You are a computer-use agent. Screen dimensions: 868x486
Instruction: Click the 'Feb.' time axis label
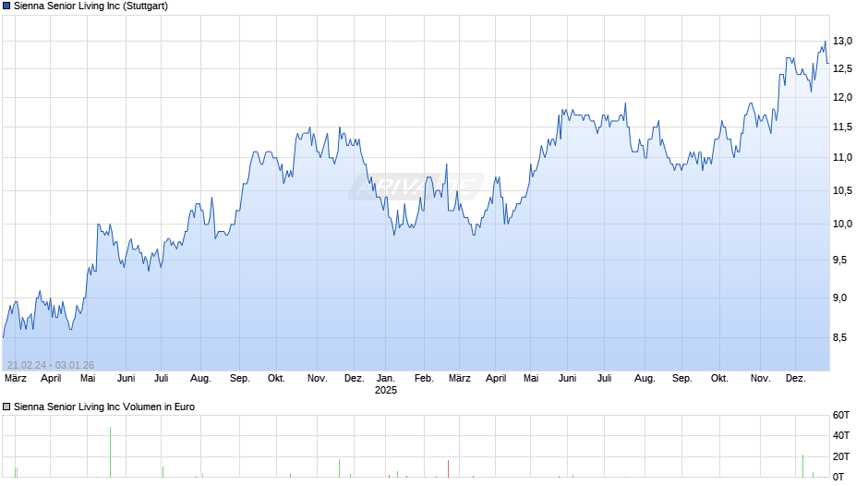424,379
